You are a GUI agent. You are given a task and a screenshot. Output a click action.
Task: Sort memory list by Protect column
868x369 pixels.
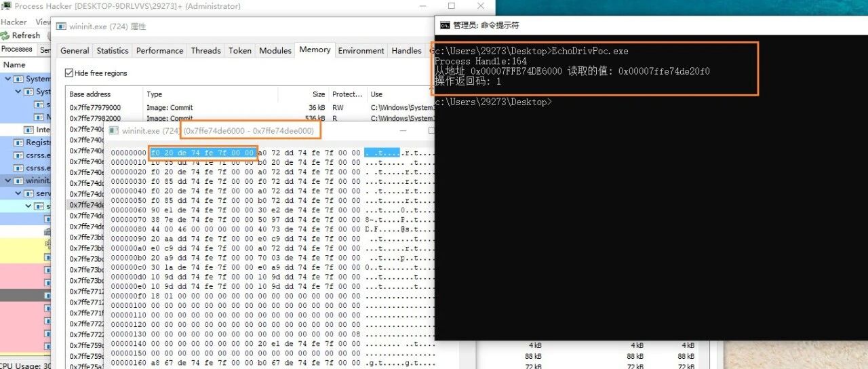point(347,94)
